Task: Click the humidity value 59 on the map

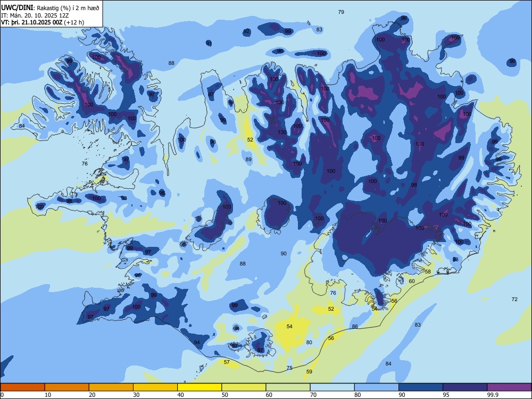Action: pos(309,371)
